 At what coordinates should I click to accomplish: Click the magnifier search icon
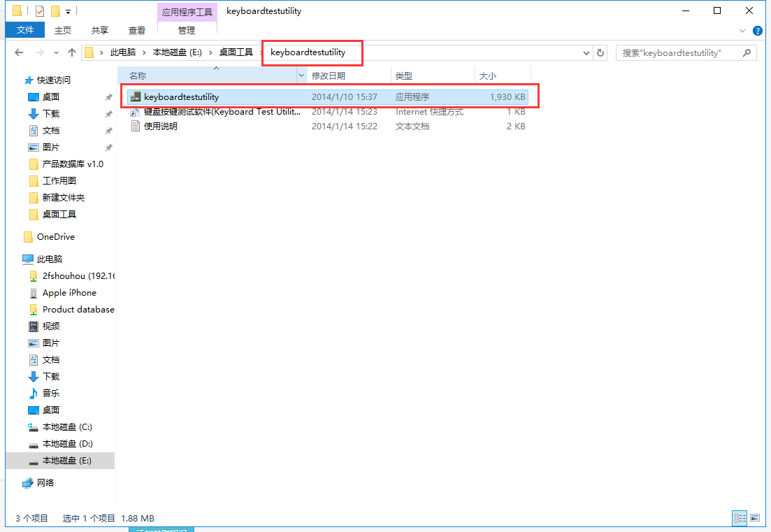[x=747, y=52]
